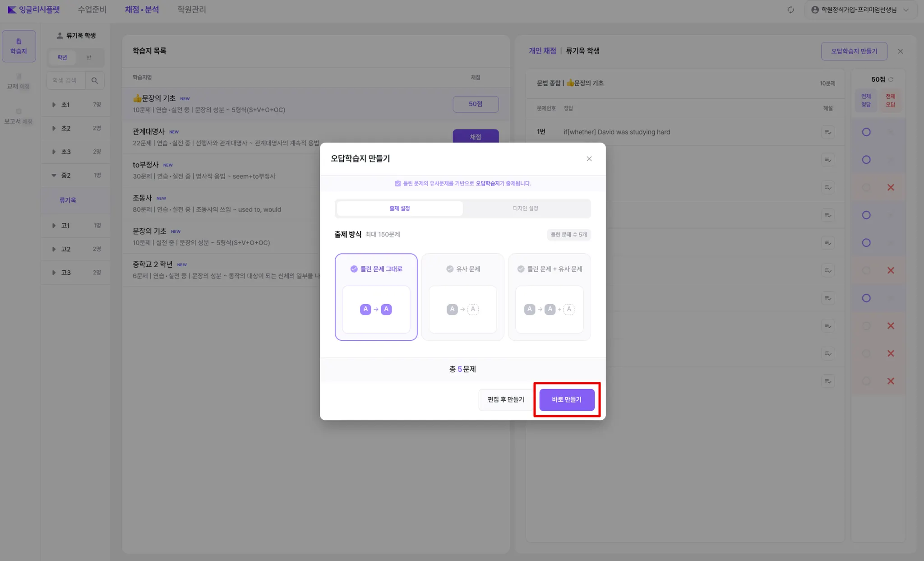
Task: Click the score reset icon beside 50점
Action: point(891,79)
